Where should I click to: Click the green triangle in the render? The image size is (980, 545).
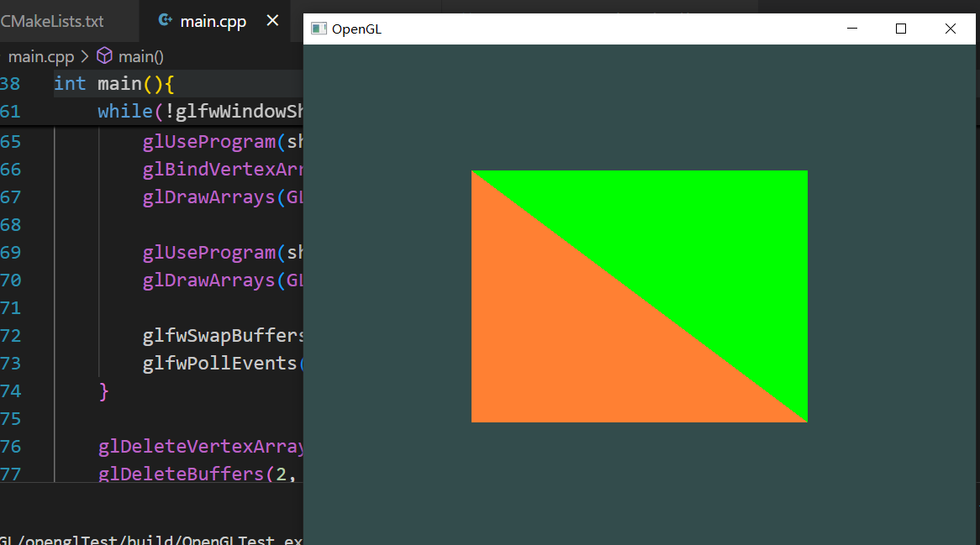pyautogui.click(x=714, y=235)
